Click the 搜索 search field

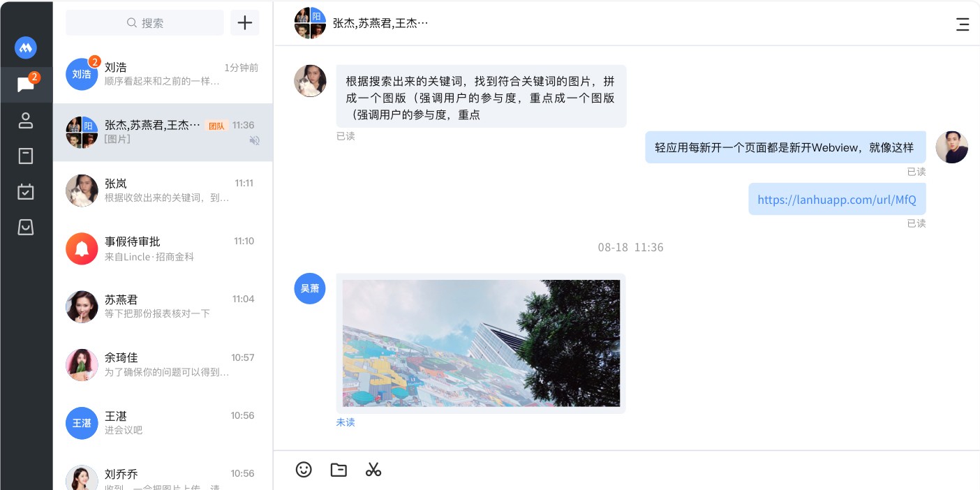[144, 23]
